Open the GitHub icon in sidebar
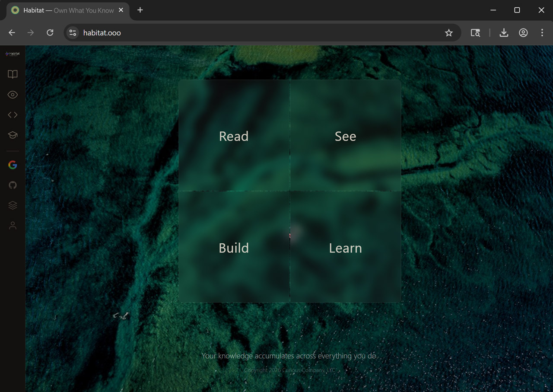This screenshot has width=553, height=392. click(13, 185)
